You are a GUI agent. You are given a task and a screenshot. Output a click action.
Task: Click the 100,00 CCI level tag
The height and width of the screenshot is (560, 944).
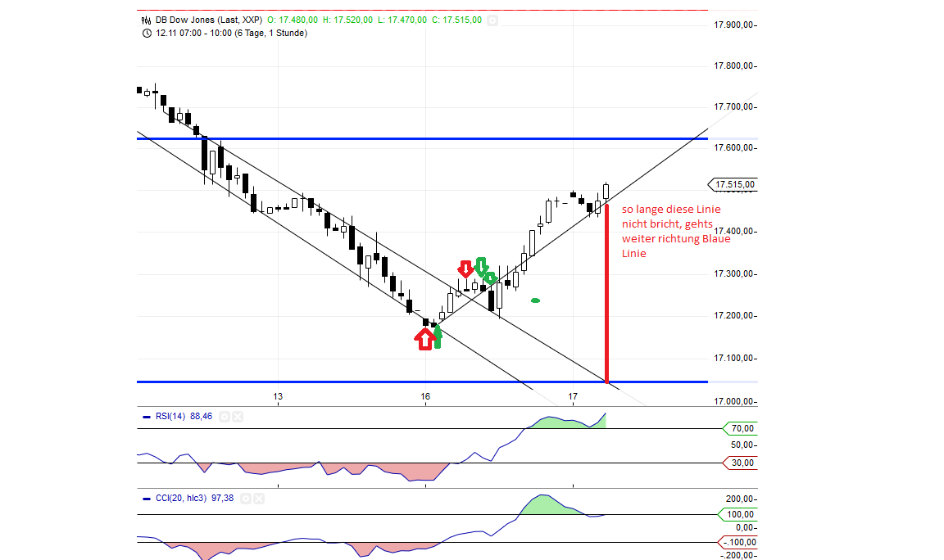click(740, 514)
